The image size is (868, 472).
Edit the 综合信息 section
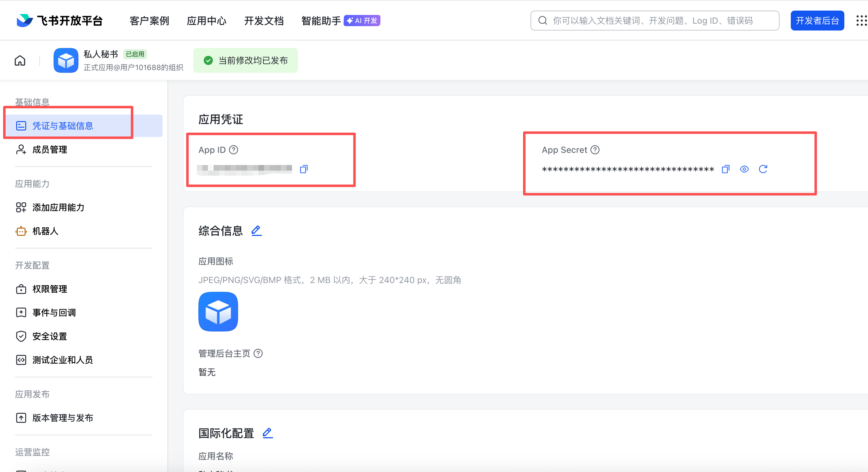coord(257,231)
